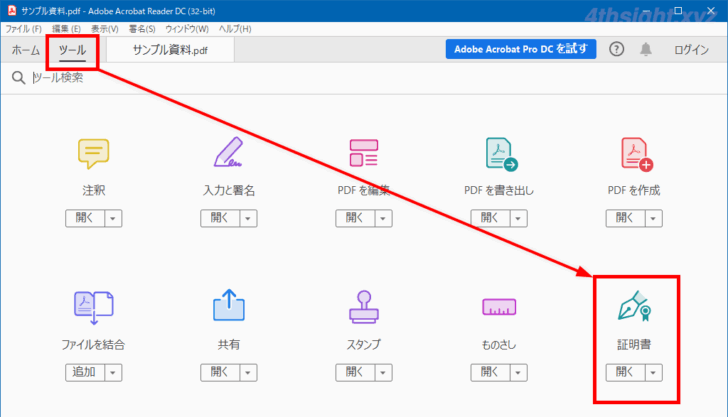Click 開く under スタンプ

point(355,372)
